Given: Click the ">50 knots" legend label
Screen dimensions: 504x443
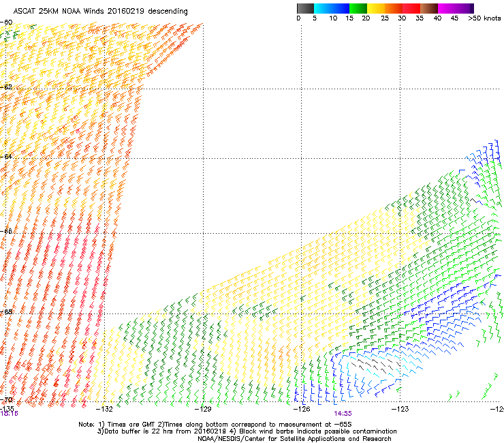Looking at the screenshot, I should (x=484, y=18).
